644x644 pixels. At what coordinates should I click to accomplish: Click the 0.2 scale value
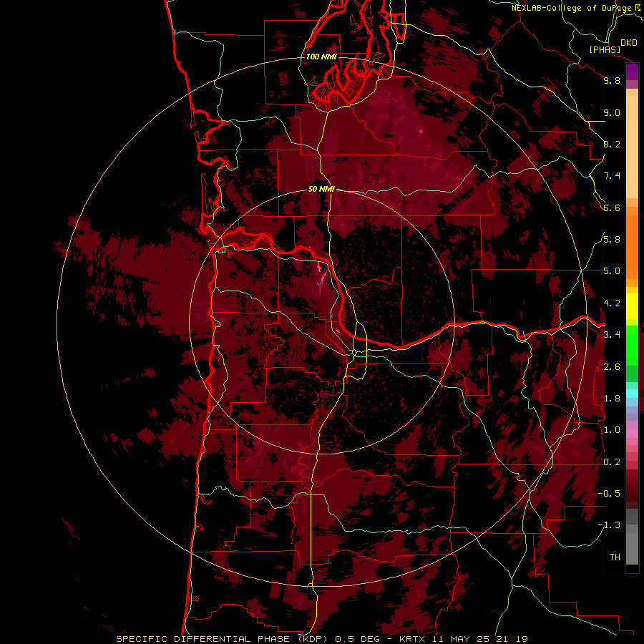(x=612, y=462)
